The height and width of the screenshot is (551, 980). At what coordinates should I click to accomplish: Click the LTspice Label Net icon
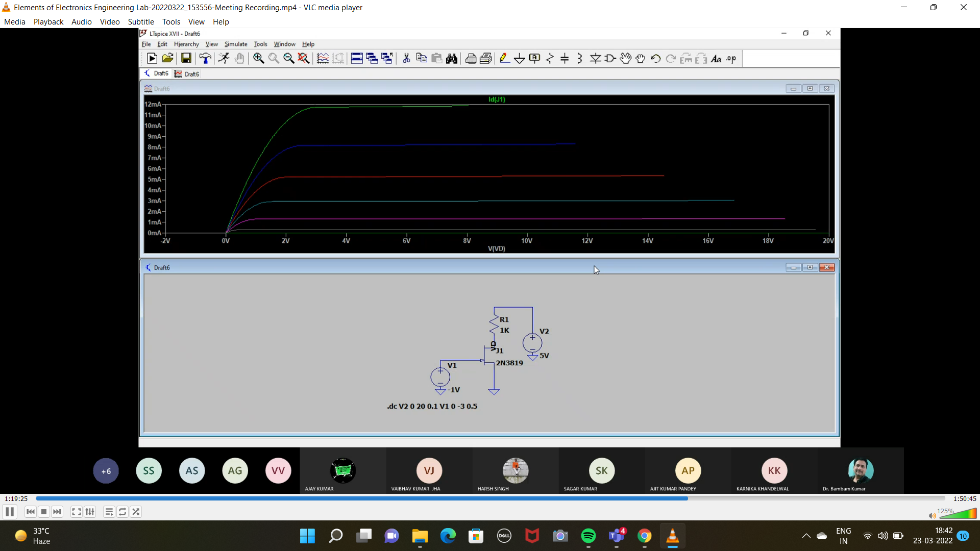tap(534, 59)
